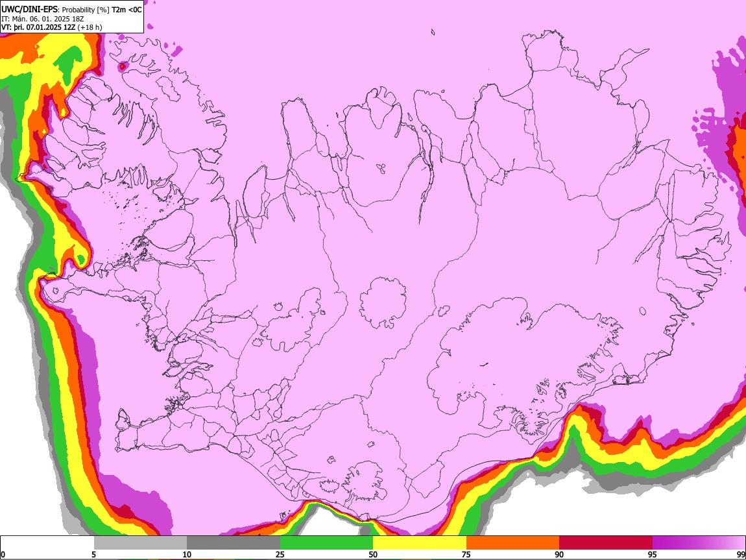Select the light gray 5–10 legend segment
746x560 pixels.
(140, 542)
